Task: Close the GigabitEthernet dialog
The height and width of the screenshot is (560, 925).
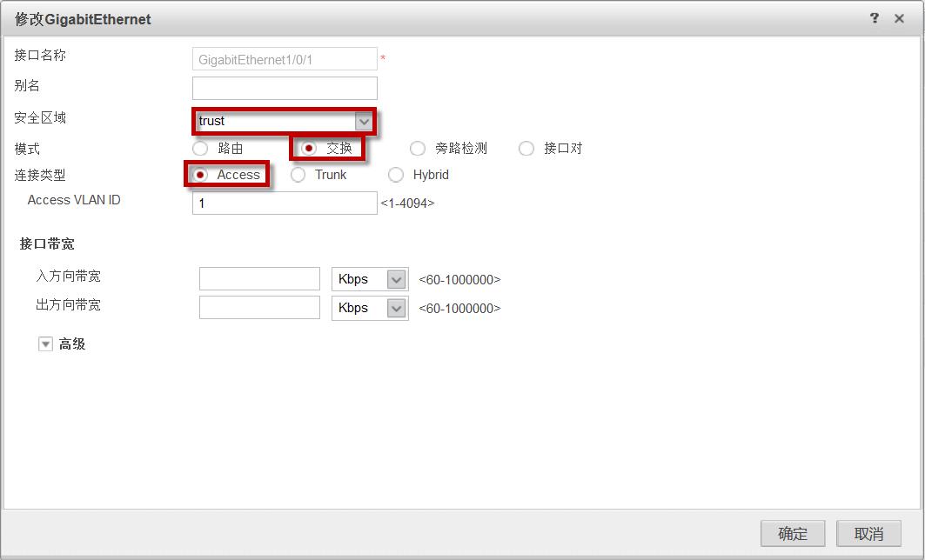Action: coord(899,18)
